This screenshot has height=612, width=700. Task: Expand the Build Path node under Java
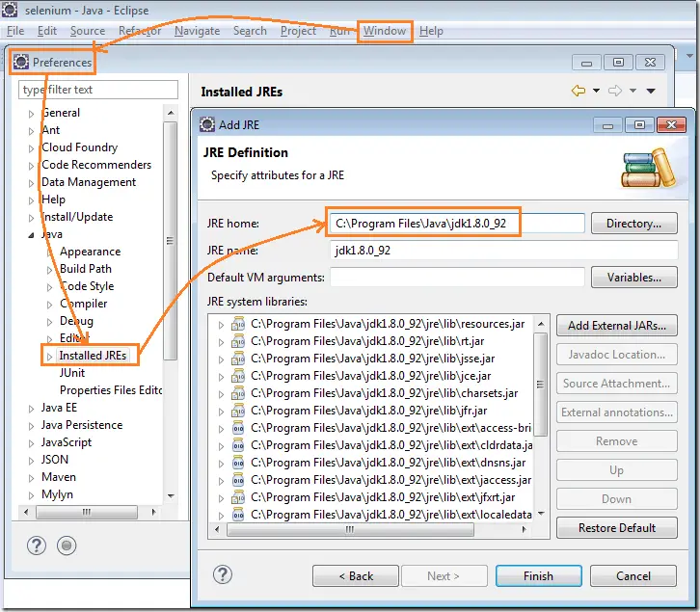point(49,270)
